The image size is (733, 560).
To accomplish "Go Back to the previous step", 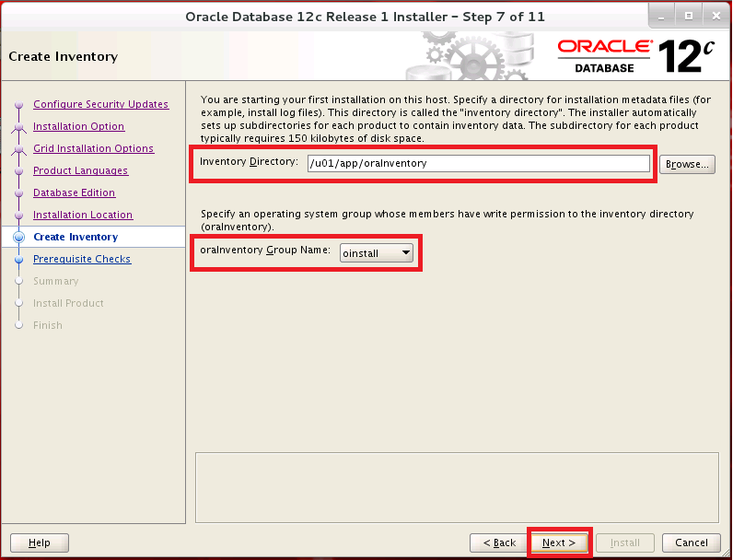I will 499,542.
